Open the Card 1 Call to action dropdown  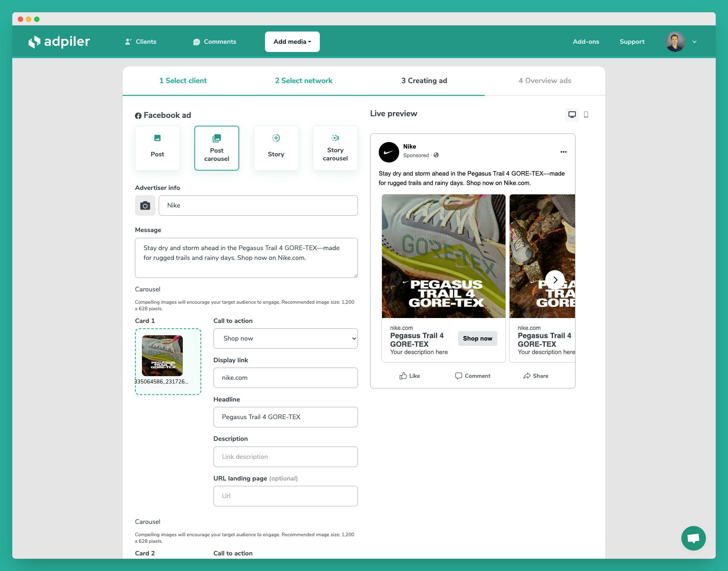coord(285,339)
